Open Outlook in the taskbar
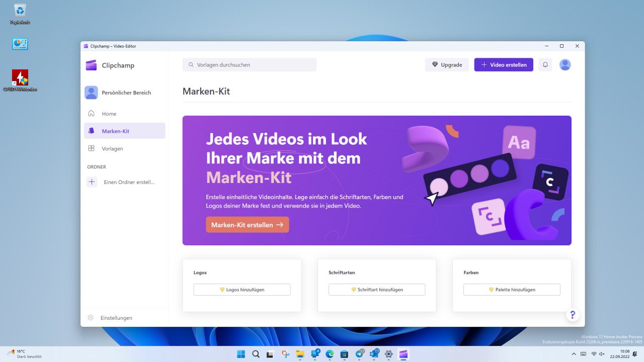The image size is (644, 362). tap(374, 354)
